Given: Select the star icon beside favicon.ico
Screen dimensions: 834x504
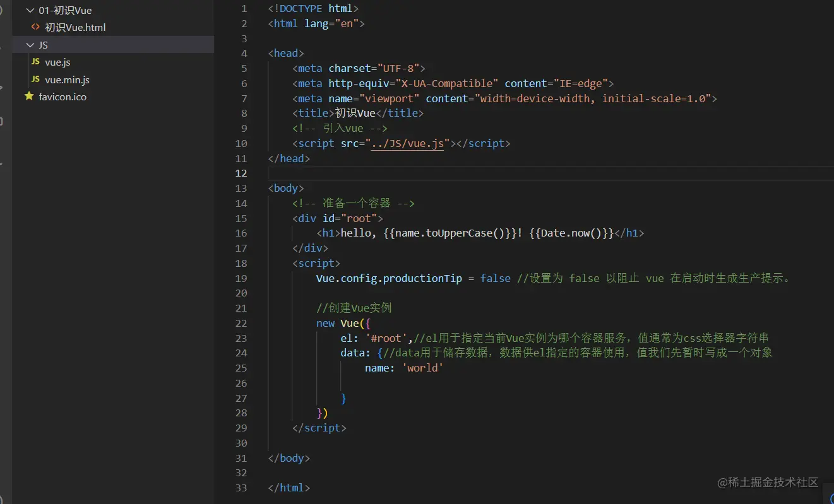Looking at the screenshot, I should point(29,97).
